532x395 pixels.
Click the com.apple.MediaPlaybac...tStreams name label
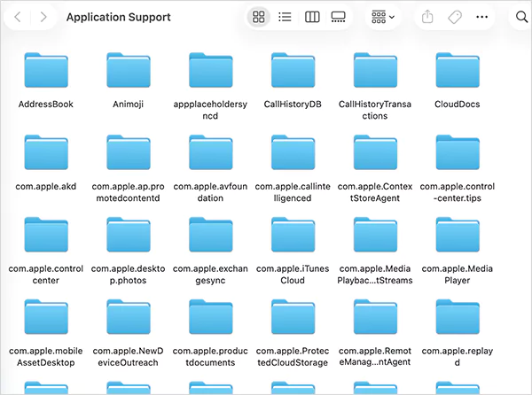tap(375, 275)
